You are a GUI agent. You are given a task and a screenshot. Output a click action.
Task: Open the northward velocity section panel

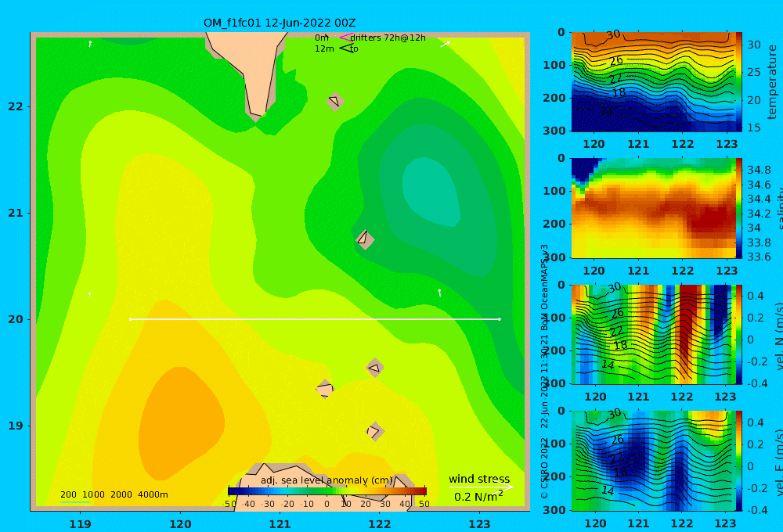point(653,334)
